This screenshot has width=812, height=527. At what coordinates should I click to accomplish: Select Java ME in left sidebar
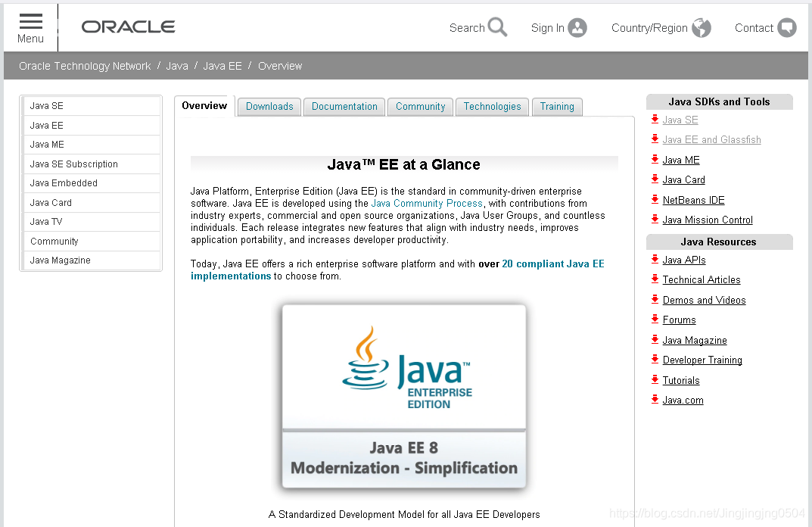(x=92, y=145)
